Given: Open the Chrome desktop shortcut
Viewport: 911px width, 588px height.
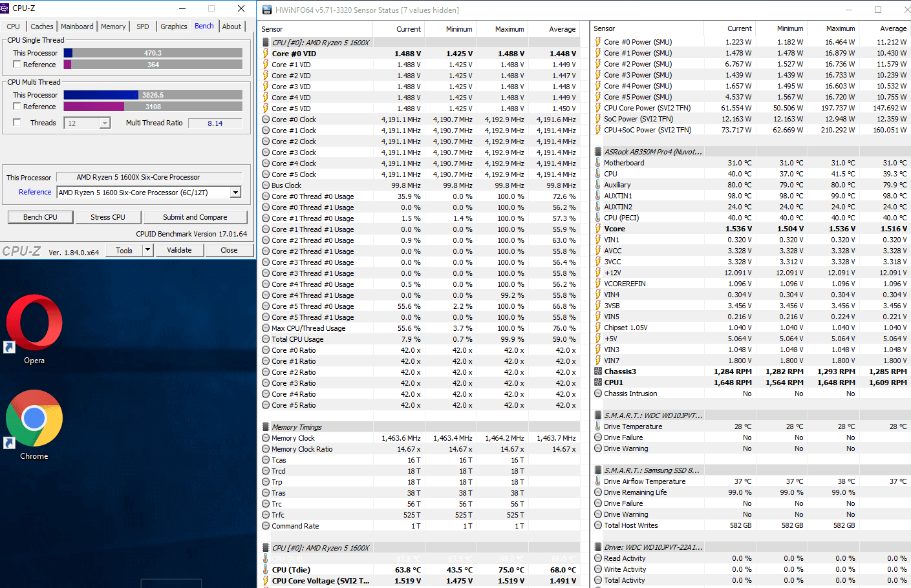Looking at the screenshot, I should pyautogui.click(x=34, y=425).
